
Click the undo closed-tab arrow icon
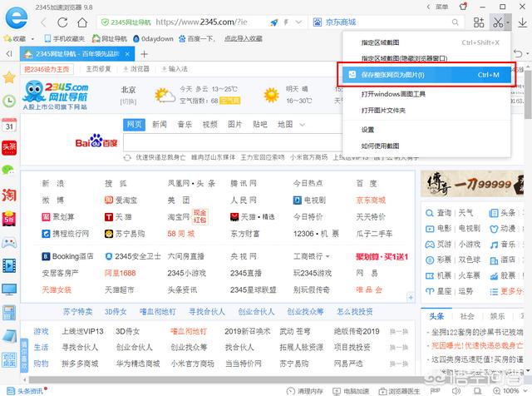518,54
